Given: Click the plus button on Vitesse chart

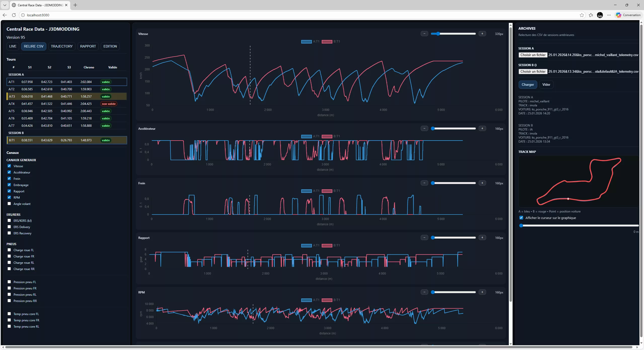Looking at the screenshot, I should click(482, 34).
